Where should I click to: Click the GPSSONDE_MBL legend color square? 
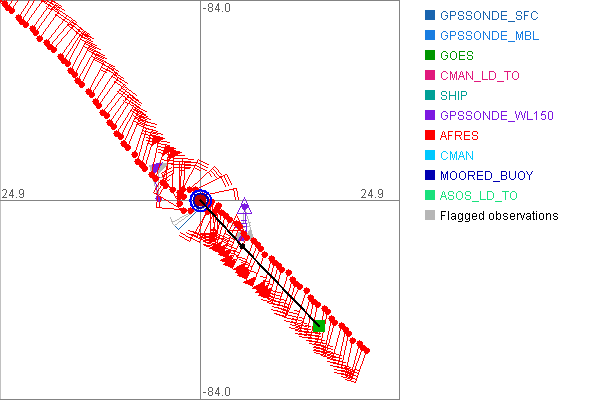tap(430, 36)
